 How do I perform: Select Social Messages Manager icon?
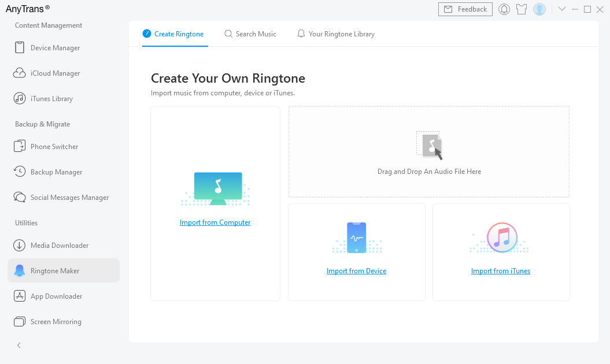(20, 198)
